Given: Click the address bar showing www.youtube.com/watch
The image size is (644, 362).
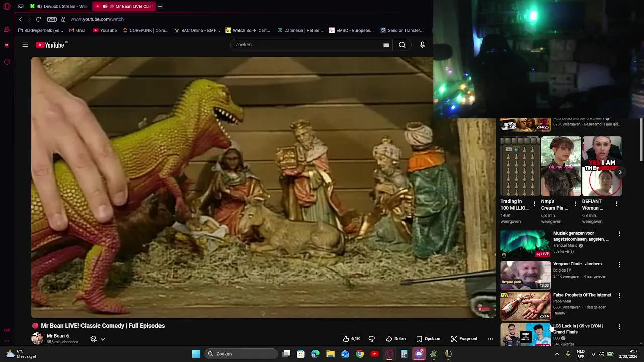Looking at the screenshot, I should click(97, 19).
